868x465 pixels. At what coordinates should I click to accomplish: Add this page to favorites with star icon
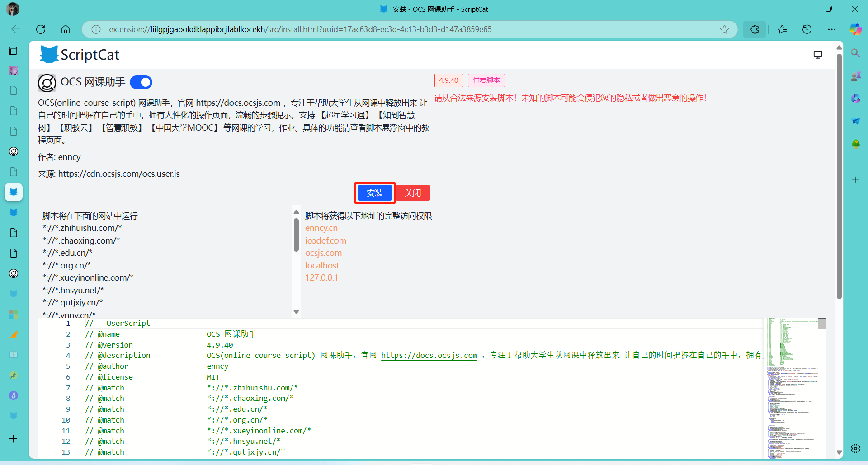point(724,29)
